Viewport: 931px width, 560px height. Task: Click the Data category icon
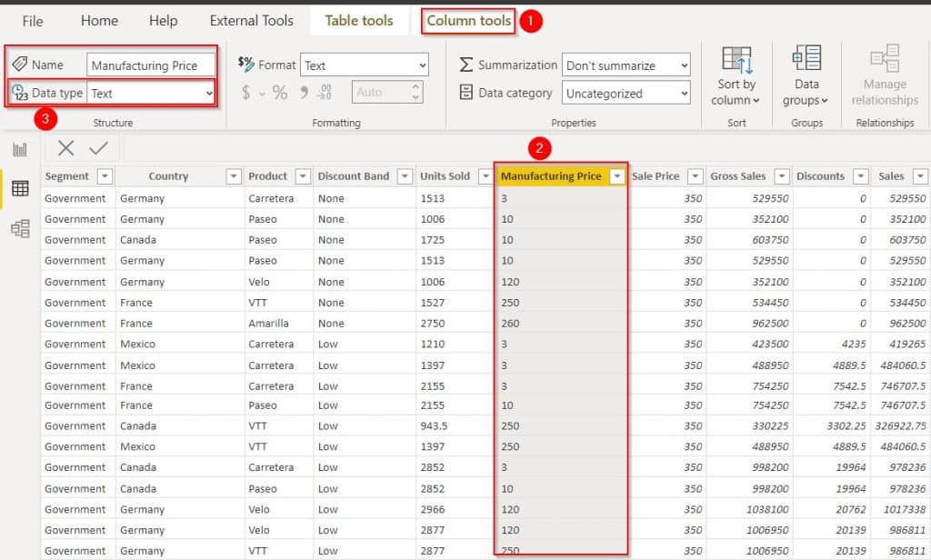[466, 92]
